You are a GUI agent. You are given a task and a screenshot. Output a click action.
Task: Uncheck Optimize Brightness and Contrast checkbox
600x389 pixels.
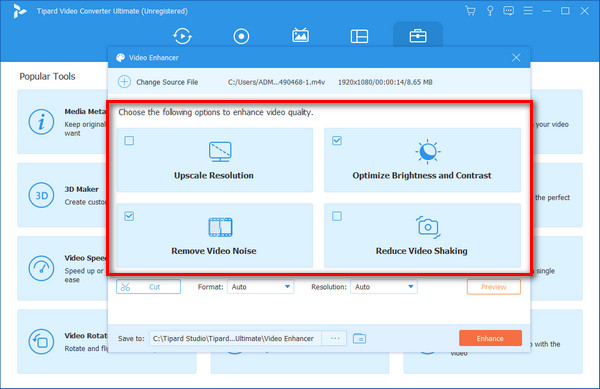[337, 140]
